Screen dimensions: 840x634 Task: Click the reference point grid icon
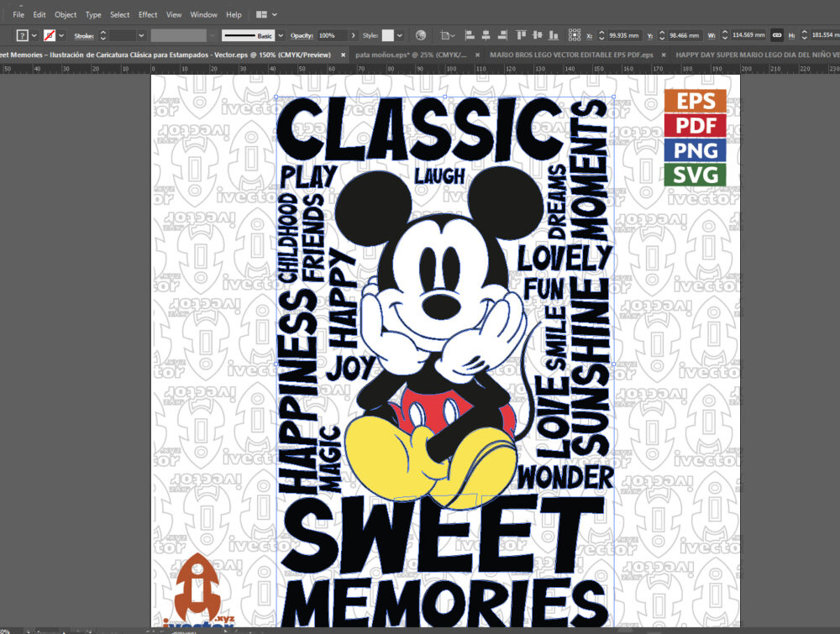point(575,35)
